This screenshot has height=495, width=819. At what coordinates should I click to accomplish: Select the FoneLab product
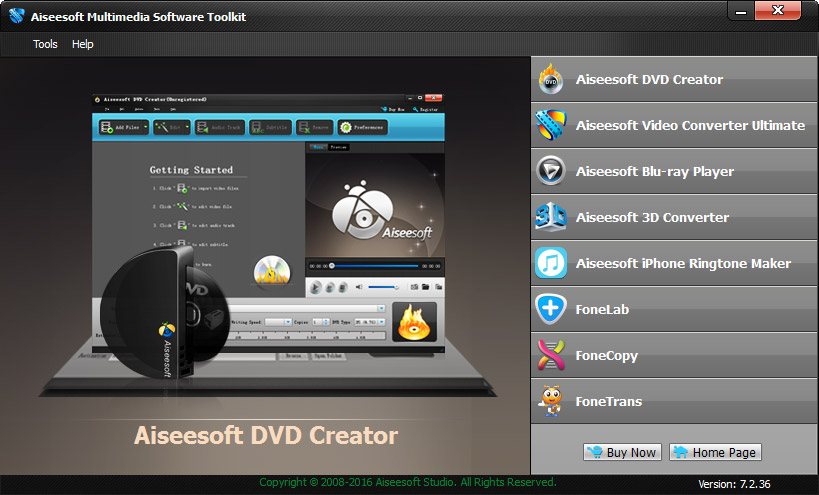coord(674,309)
